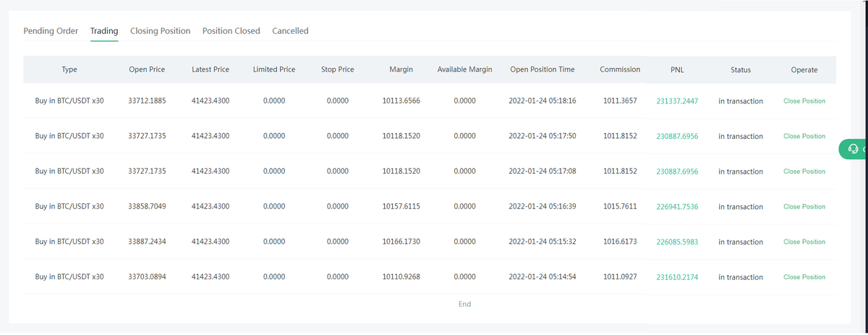The image size is (868, 335).
Task: Close Position for the 05:18:16 order
Action: pyautogui.click(x=804, y=101)
